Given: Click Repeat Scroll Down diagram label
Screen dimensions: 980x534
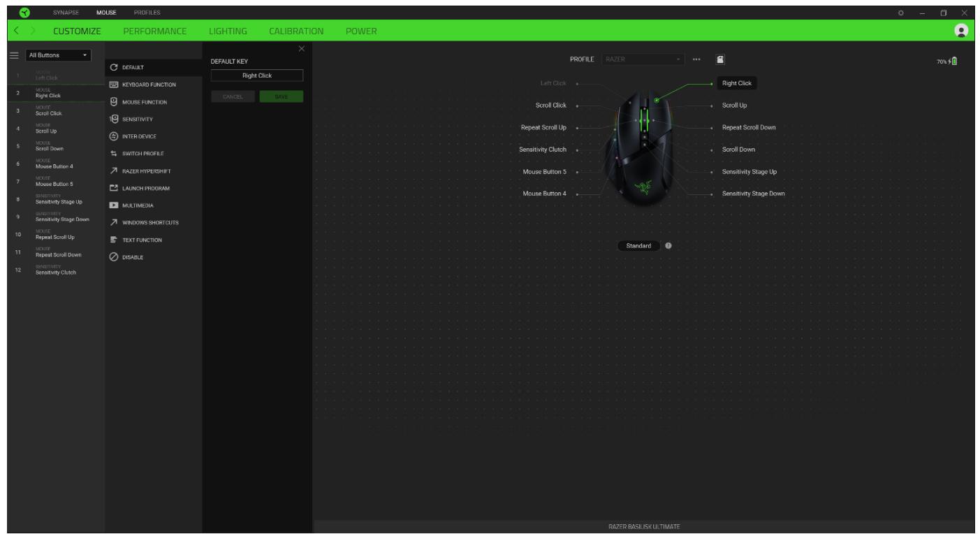Looking at the screenshot, I should point(749,127).
